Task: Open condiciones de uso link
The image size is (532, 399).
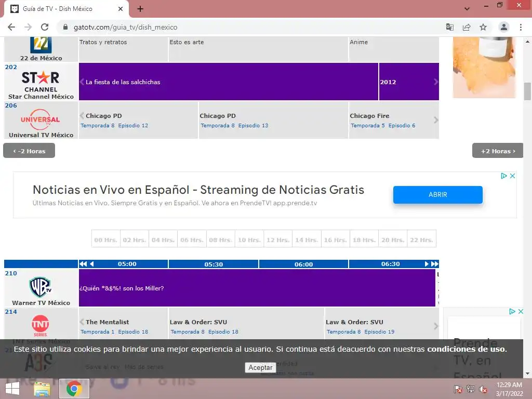Action: click(x=466, y=349)
